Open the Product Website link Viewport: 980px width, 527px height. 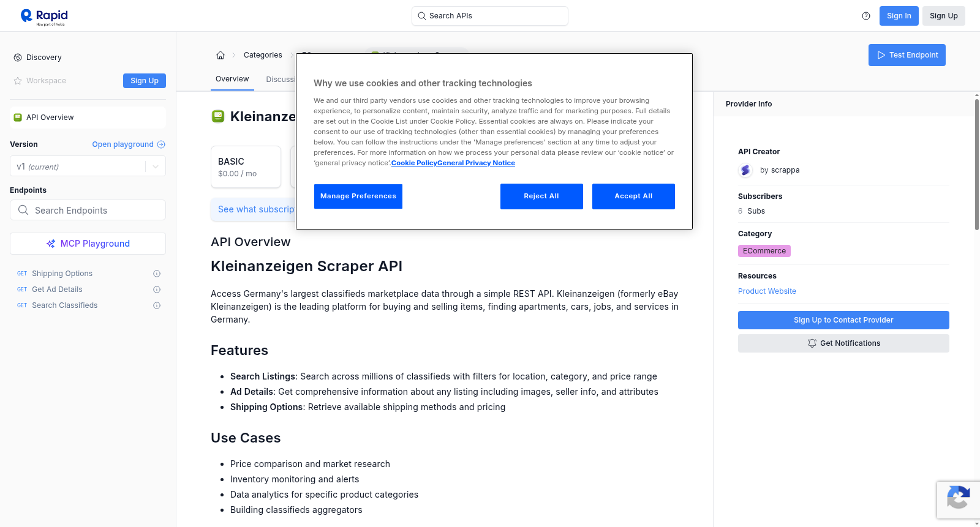[x=767, y=291]
